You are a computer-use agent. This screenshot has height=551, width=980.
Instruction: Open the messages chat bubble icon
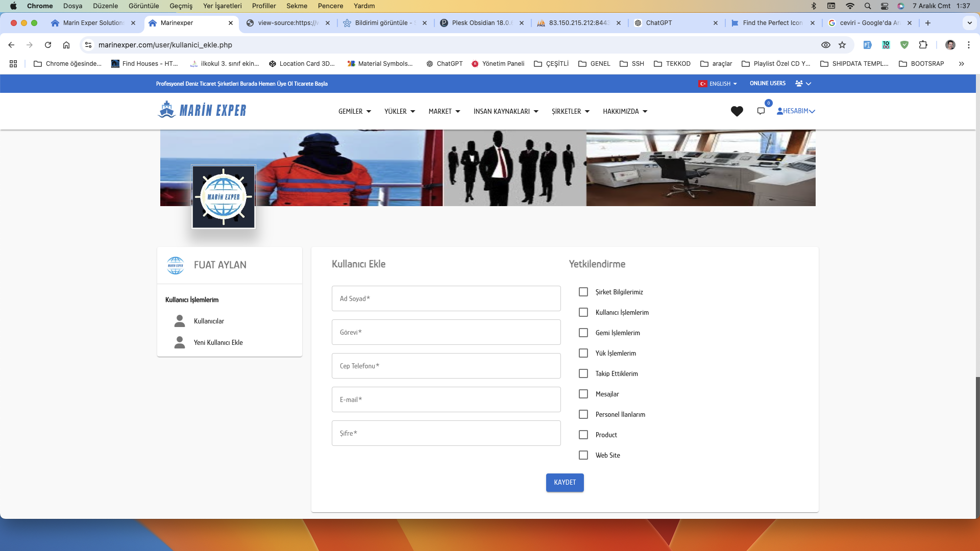pyautogui.click(x=761, y=111)
